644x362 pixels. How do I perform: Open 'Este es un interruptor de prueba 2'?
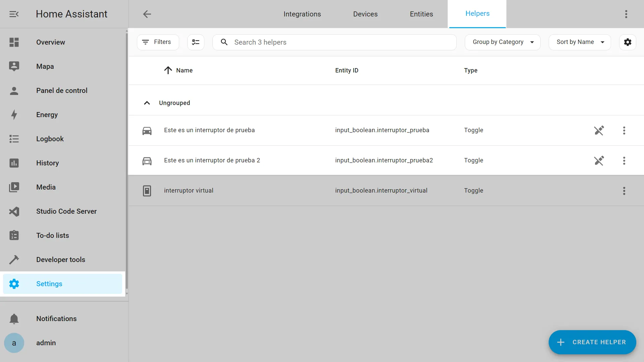point(212,160)
